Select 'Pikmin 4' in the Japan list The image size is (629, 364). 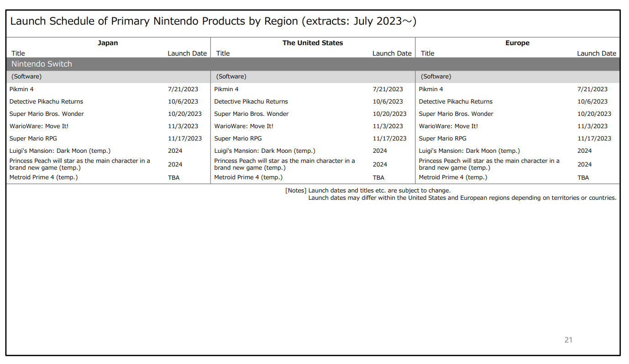(x=21, y=89)
